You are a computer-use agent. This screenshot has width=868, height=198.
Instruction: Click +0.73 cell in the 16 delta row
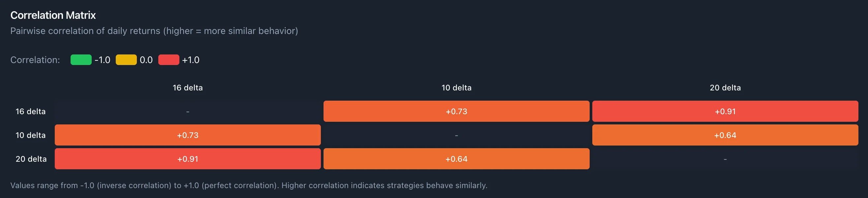[456, 111]
